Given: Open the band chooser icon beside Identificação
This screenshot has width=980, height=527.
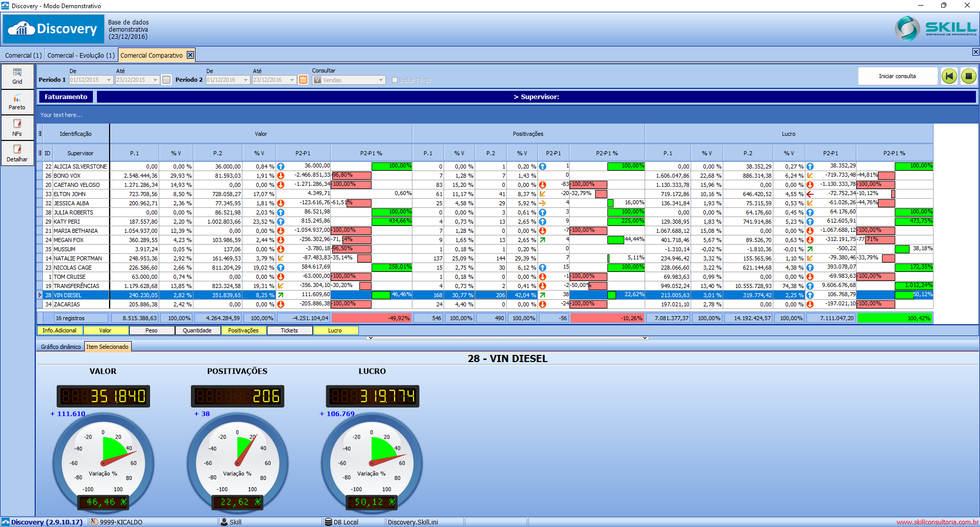Looking at the screenshot, I should pyautogui.click(x=40, y=134).
